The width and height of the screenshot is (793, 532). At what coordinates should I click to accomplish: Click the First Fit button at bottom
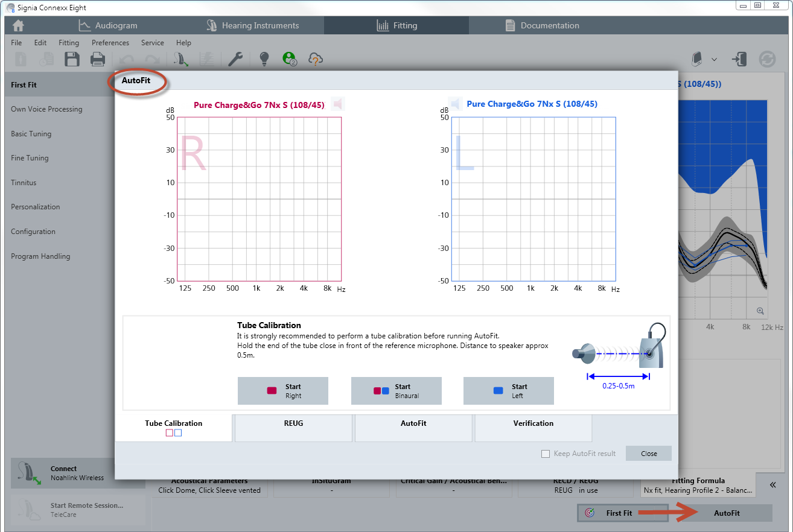click(x=623, y=513)
